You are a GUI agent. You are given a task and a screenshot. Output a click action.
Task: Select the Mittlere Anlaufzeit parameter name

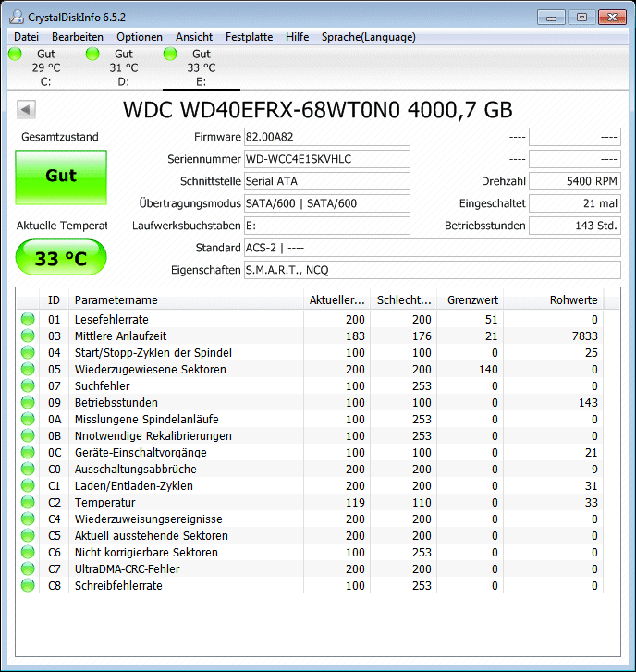tap(120, 336)
